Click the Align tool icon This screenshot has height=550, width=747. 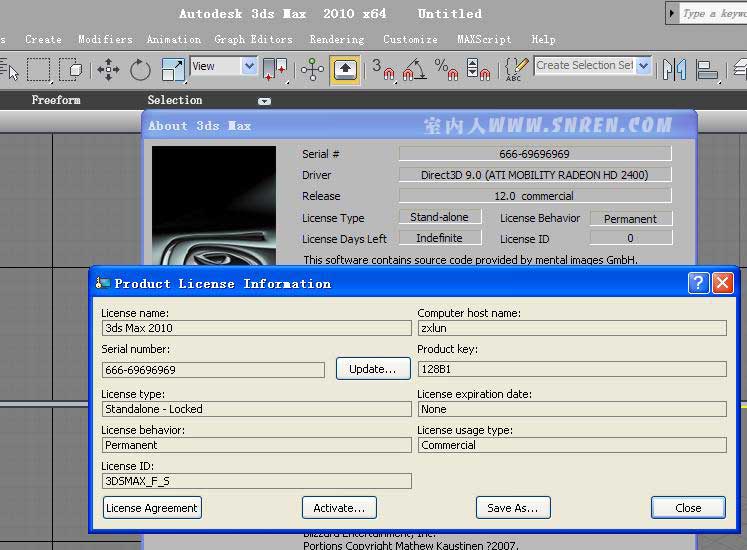(707, 69)
